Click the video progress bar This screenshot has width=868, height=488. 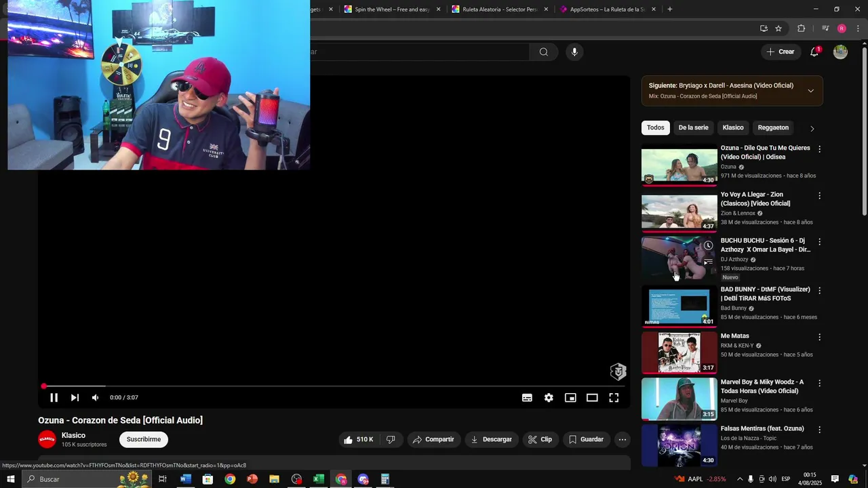(334, 386)
